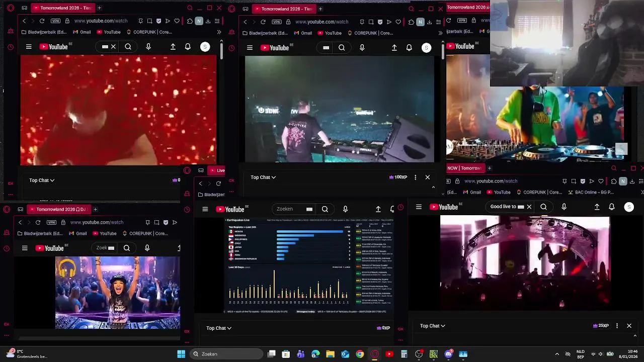Open N profile icon in bottom-right window
The image size is (644, 362).
pos(623,181)
